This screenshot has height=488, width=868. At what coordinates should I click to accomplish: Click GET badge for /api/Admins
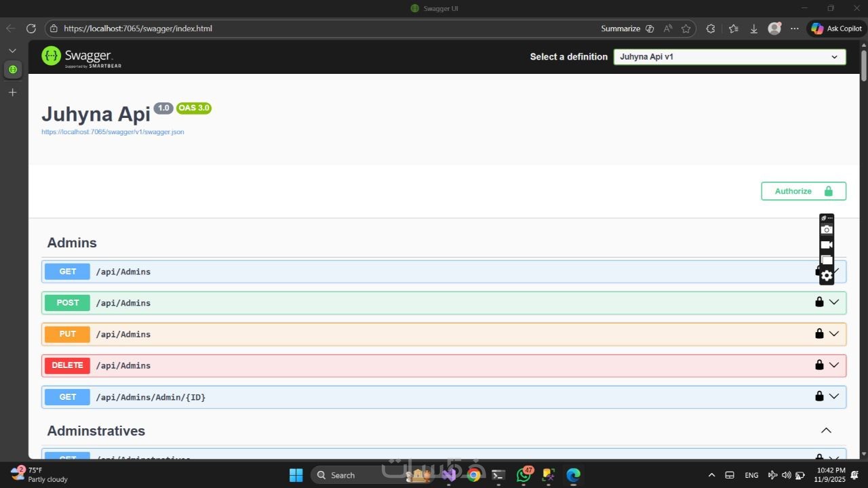(x=67, y=272)
